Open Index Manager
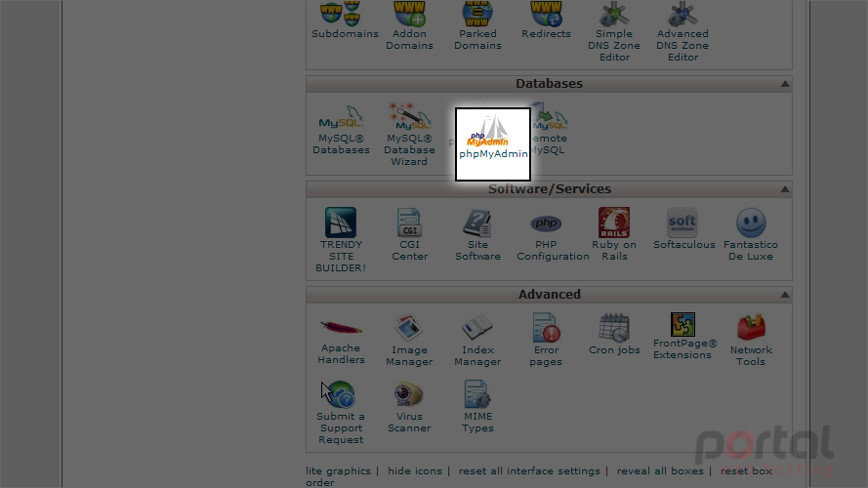The width and height of the screenshot is (868, 488). [477, 340]
